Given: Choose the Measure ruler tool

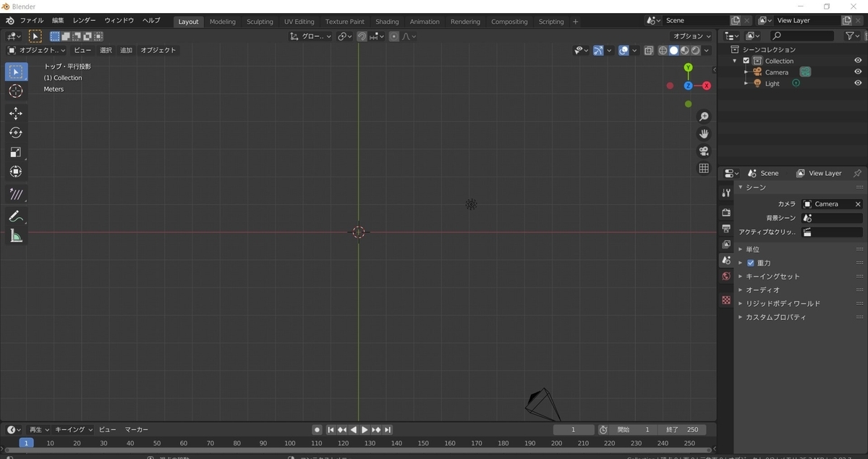Looking at the screenshot, I should [16, 236].
